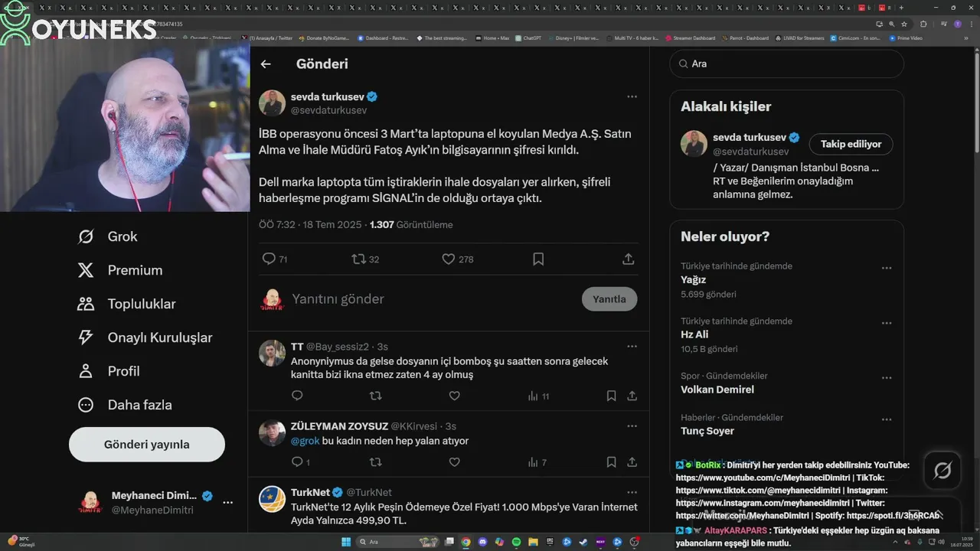
Task: Open sevda turkusev's avatar on the post
Action: coord(272,103)
